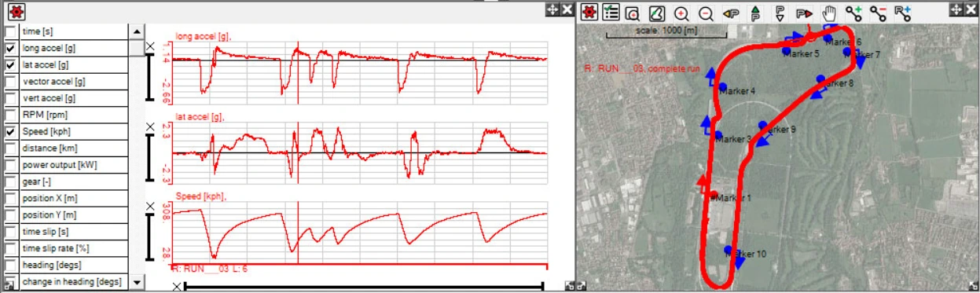Open settings gear in graph panel
Viewport: 980px width, 293px height.
(17, 12)
